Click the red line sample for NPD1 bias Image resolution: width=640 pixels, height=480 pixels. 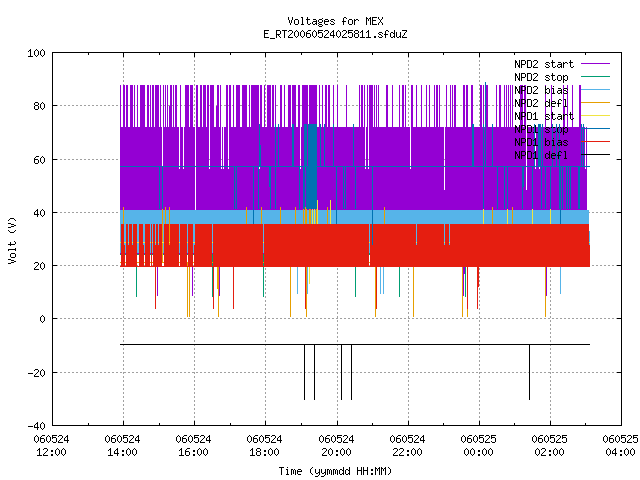point(596,142)
